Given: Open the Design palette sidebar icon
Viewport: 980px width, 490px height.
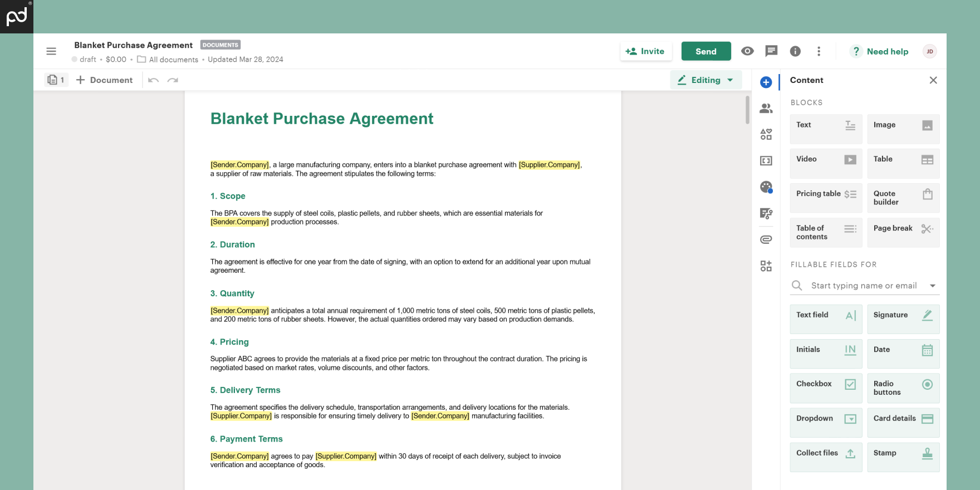Looking at the screenshot, I should point(766,187).
